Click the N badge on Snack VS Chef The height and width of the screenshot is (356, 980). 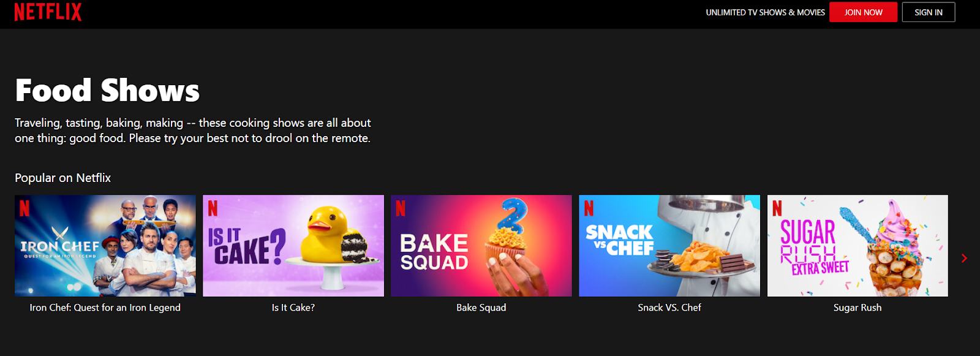tap(589, 208)
